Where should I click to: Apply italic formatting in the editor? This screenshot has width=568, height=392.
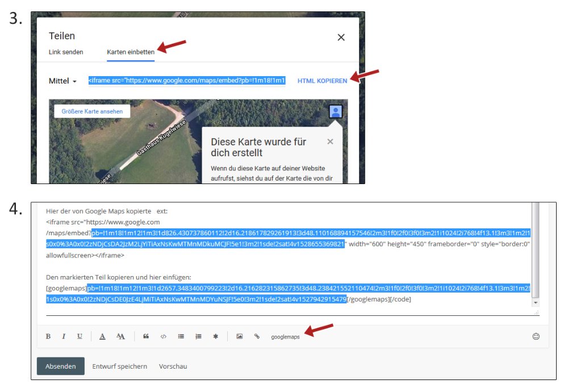coord(63,336)
